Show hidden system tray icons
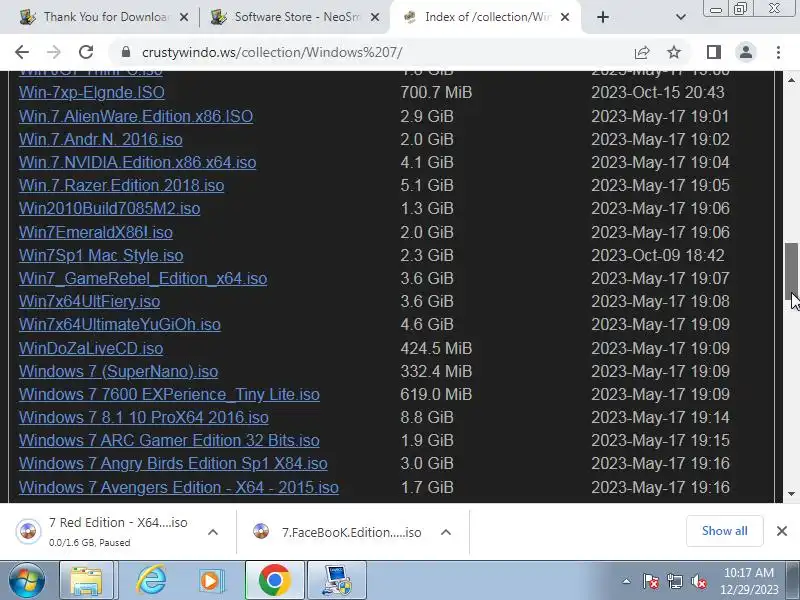 [627, 581]
